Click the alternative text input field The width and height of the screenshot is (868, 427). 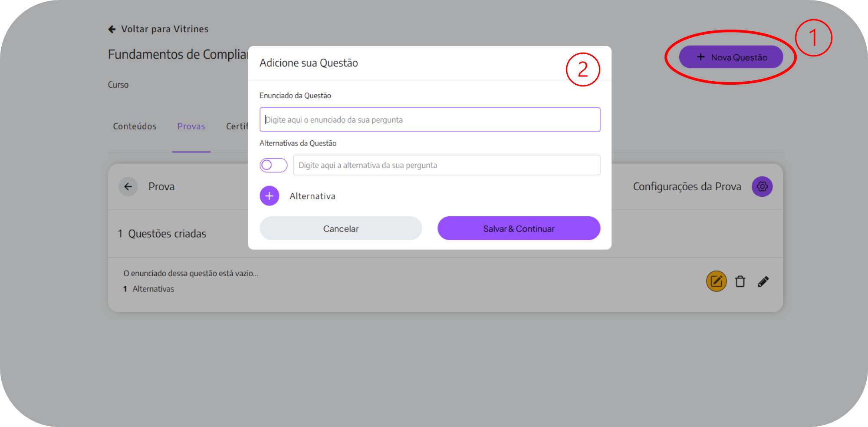[446, 165]
